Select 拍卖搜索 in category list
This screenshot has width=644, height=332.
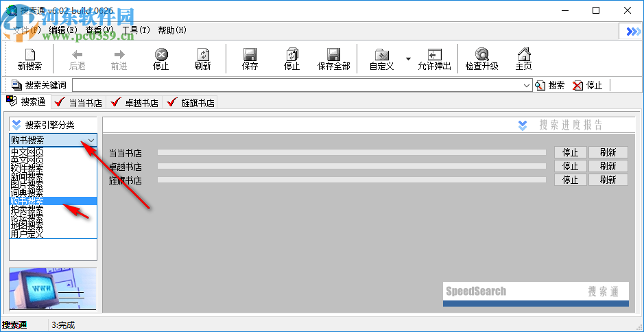(53, 209)
